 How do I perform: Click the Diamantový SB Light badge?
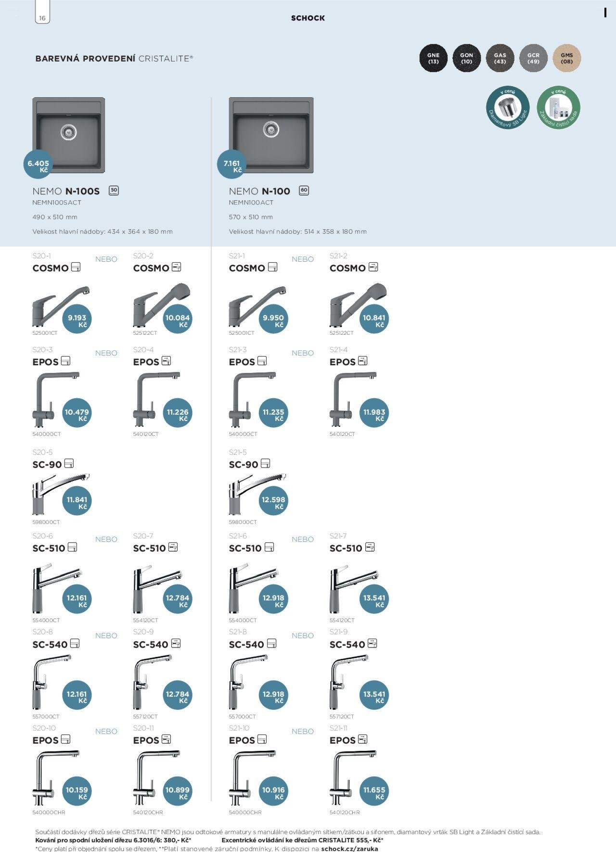[508, 108]
